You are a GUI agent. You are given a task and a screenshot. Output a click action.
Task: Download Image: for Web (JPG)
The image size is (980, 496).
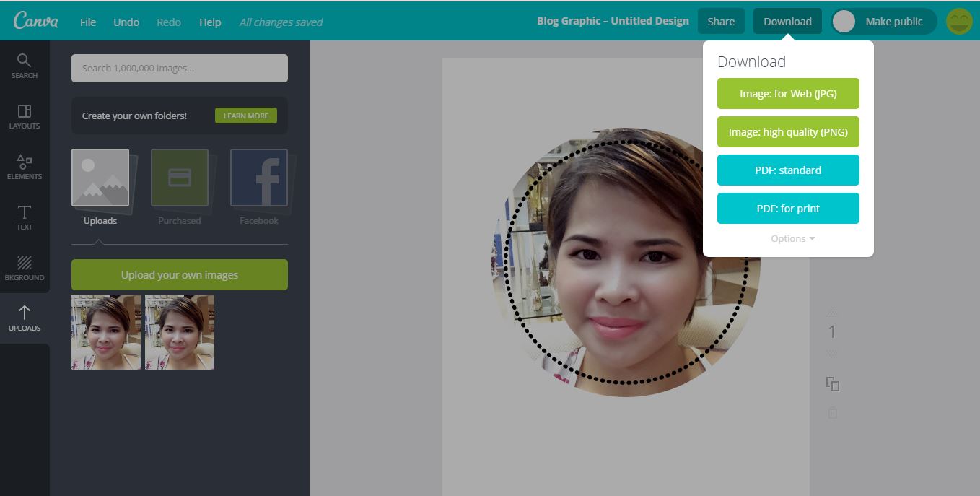click(x=788, y=94)
